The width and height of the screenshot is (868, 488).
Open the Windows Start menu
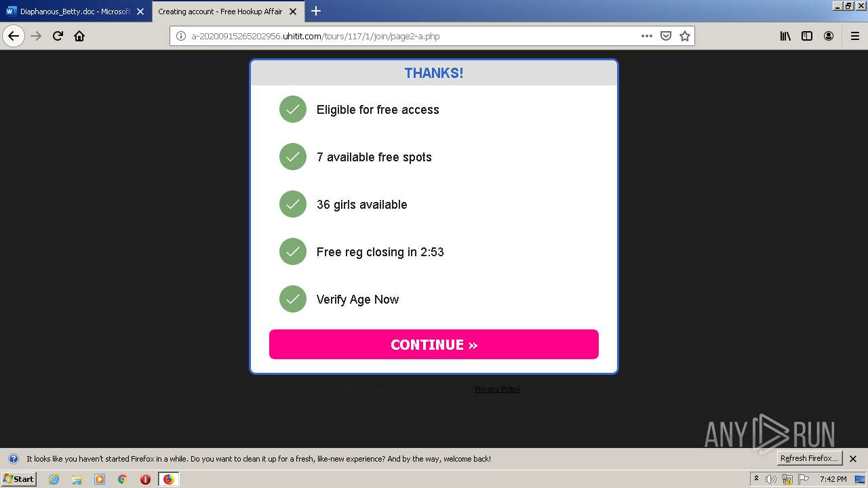pyautogui.click(x=19, y=479)
